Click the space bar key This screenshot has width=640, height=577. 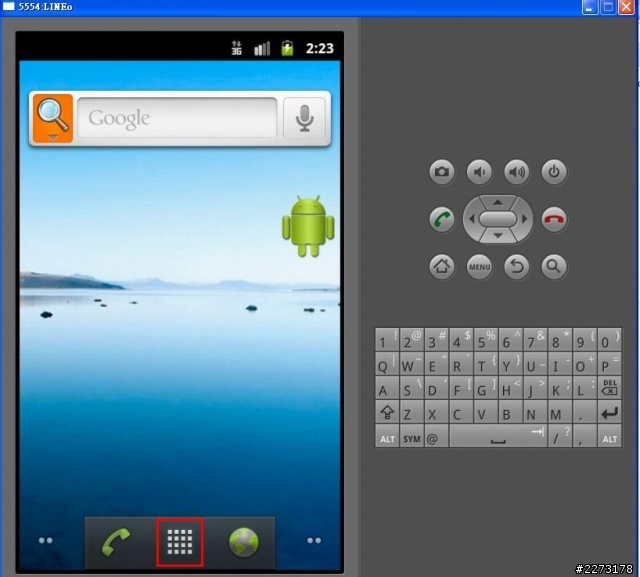[498, 436]
